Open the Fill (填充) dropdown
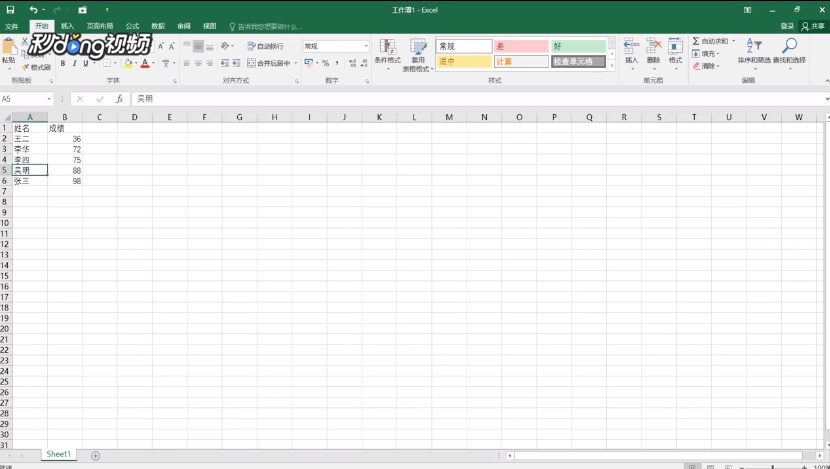The width and height of the screenshot is (830, 469). click(706, 53)
